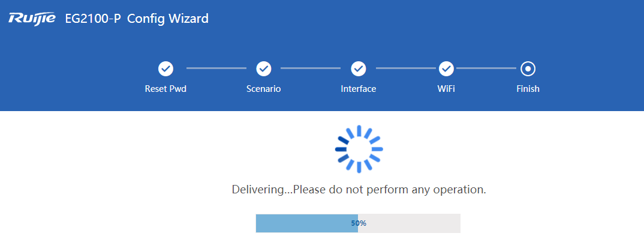Select the Reset Pwd step label

(x=165, y=89)
